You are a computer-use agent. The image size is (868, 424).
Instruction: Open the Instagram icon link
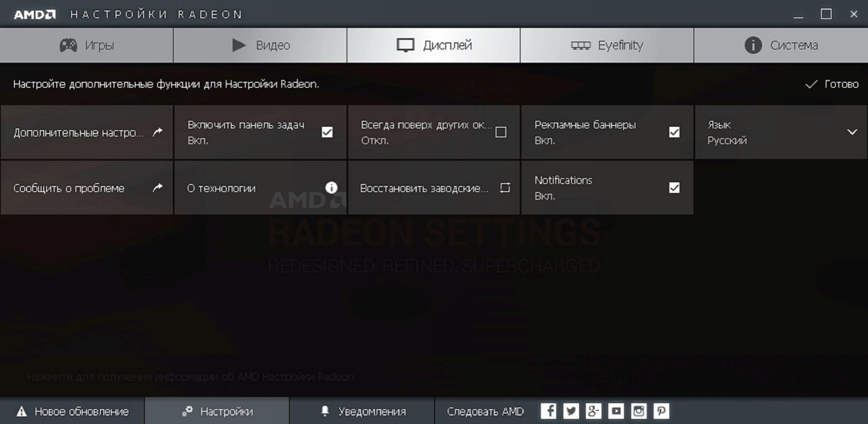tap(639, 411)
